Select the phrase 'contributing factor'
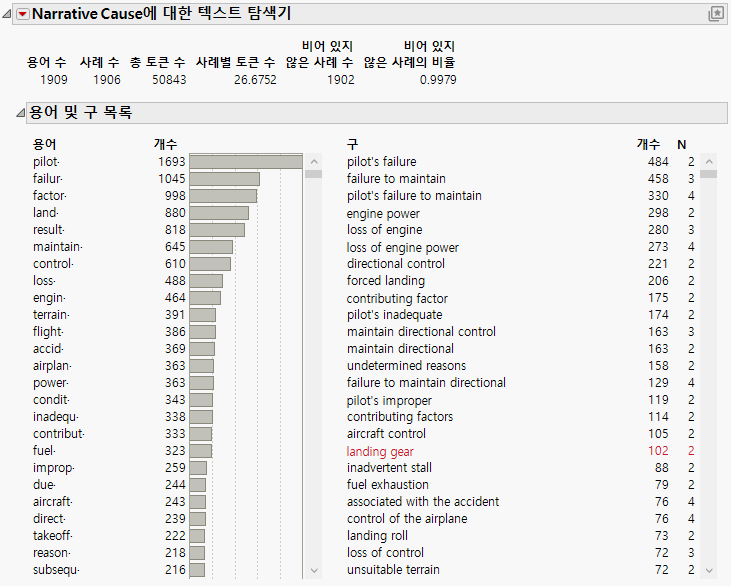Viewport: 731px width, 586px height. pyautogui.click(x=397, y=298)
